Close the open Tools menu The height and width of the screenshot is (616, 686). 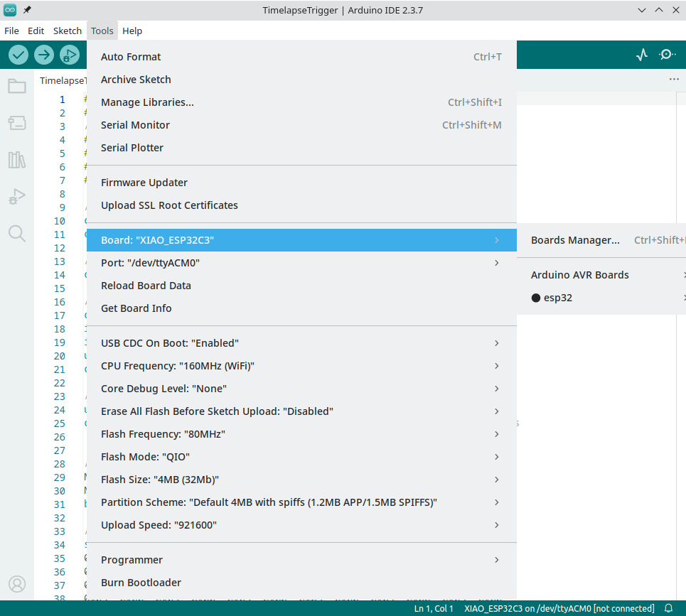pyautogui.click(x=102, y=31)
